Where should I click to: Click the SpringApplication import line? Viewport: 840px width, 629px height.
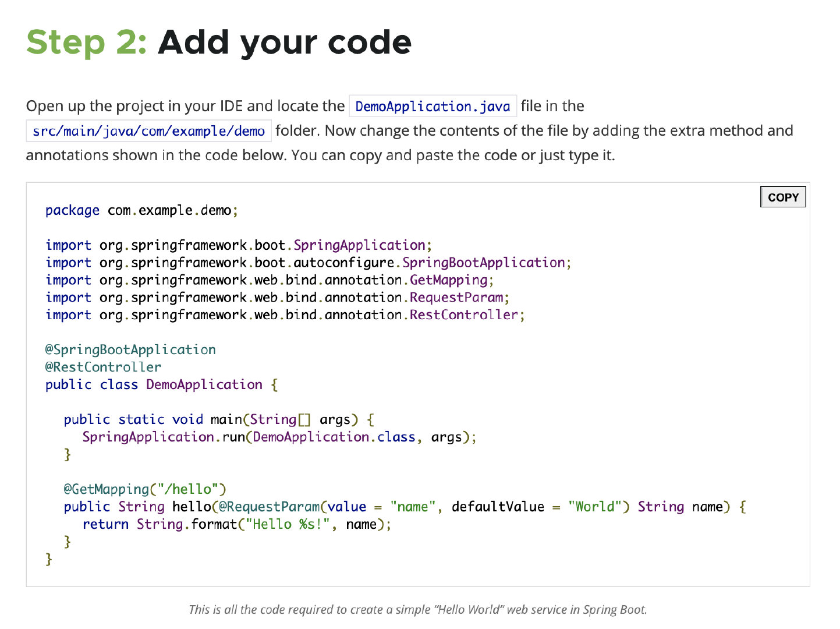click(x=238, y=245)
